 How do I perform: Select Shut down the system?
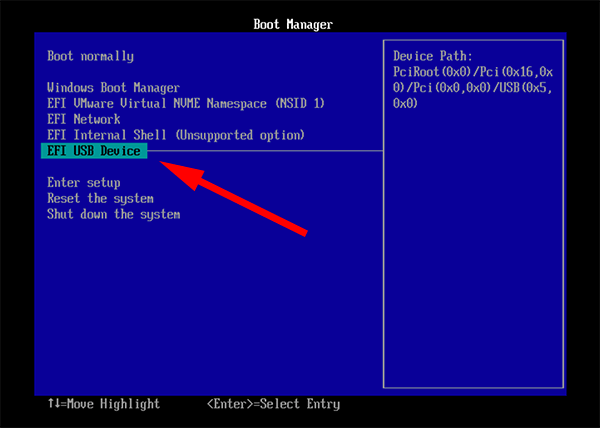[x=113, y=214]
